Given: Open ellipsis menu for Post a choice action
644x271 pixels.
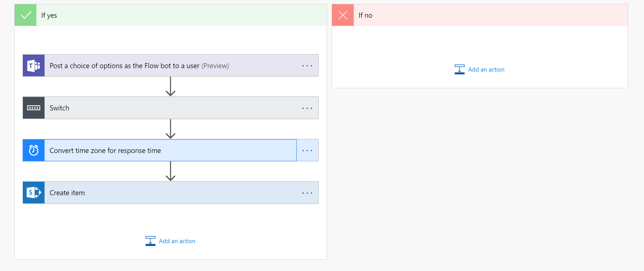Looking at the screenshot, I should click(307, 66).
